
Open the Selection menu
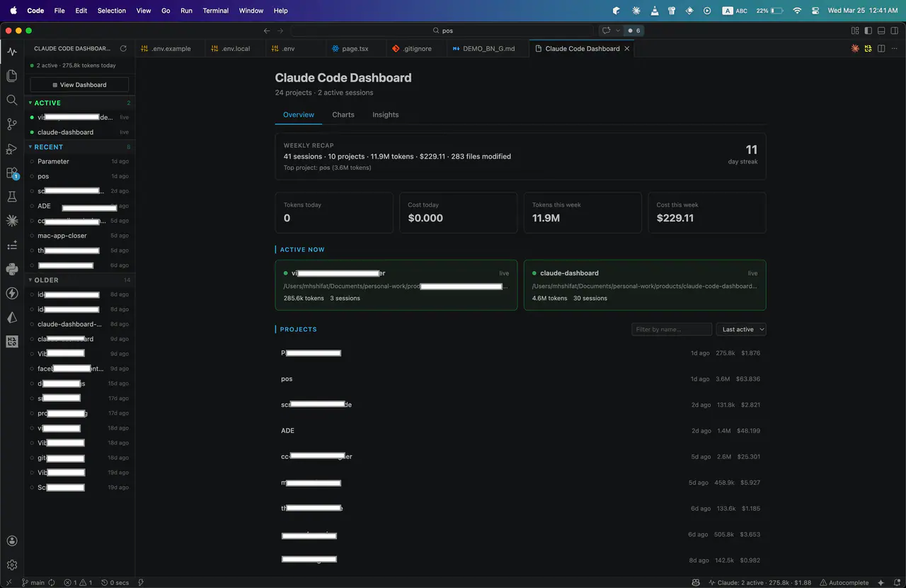tap(112, 11)
